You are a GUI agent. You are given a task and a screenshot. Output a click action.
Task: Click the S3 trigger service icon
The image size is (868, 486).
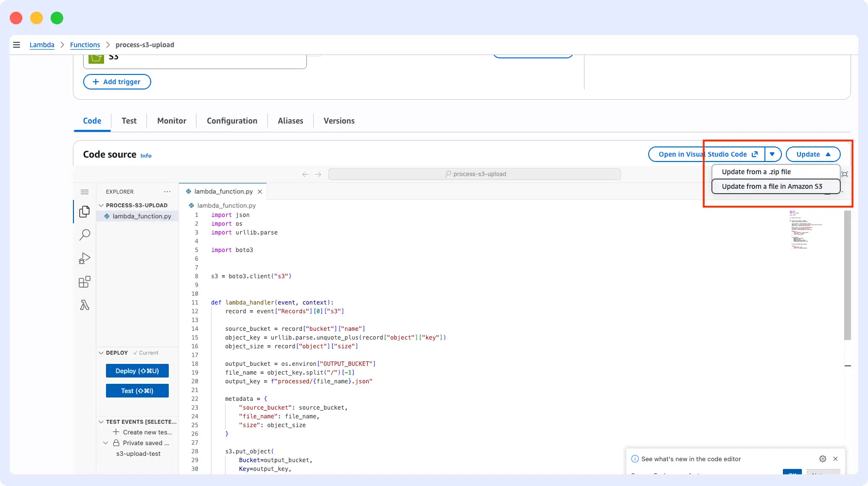click(x=96, y=58)
